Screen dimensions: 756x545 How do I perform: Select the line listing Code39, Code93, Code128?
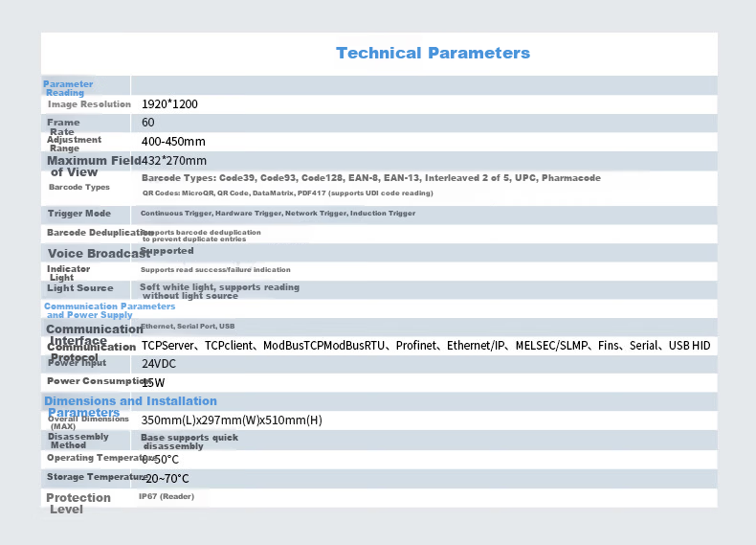371,178
